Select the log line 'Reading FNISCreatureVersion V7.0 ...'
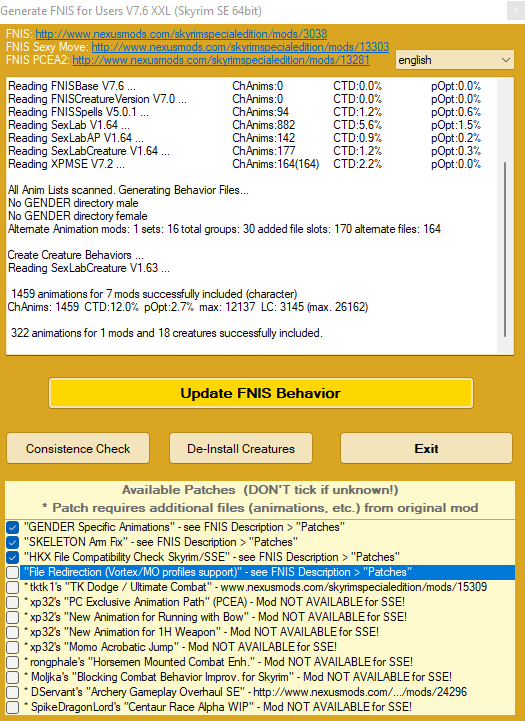Screen dimensions: 525x721 97,99
